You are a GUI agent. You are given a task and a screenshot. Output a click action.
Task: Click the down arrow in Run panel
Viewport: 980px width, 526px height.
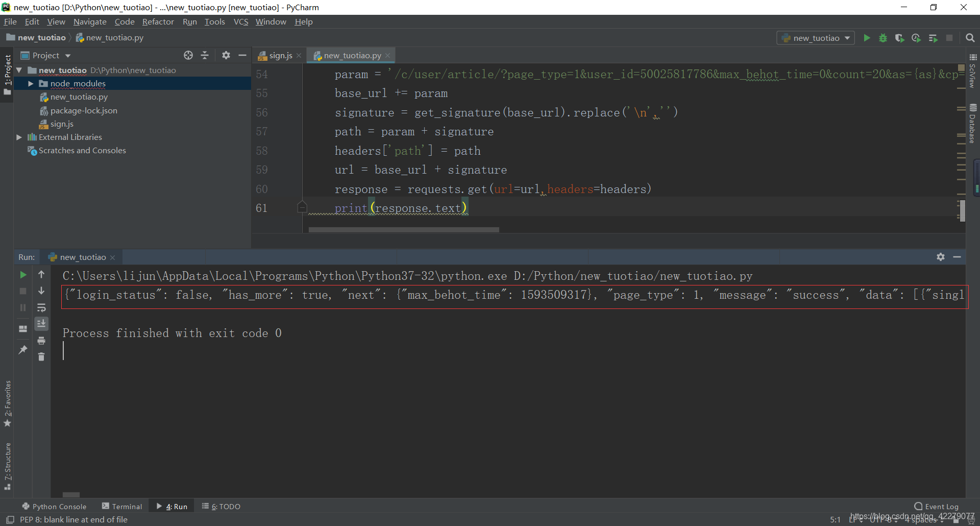[41, 291]
